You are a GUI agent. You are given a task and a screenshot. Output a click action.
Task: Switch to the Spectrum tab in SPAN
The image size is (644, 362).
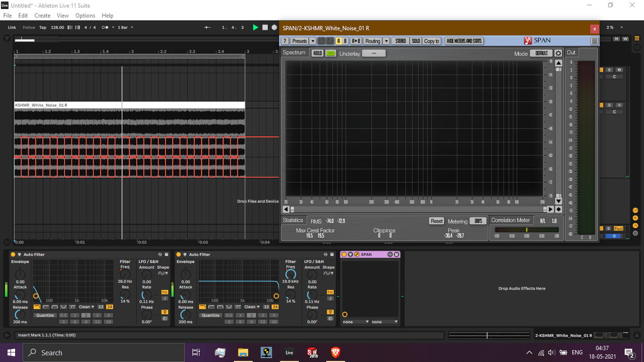(x=294, y=52)
